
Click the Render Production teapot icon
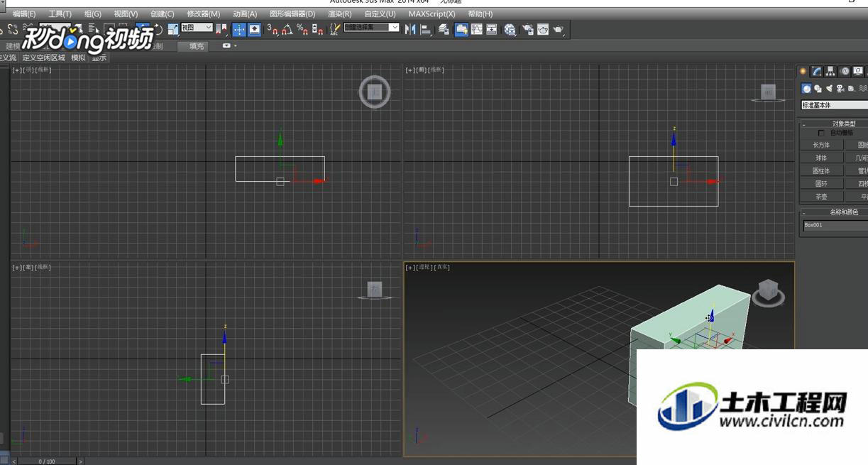558,29
